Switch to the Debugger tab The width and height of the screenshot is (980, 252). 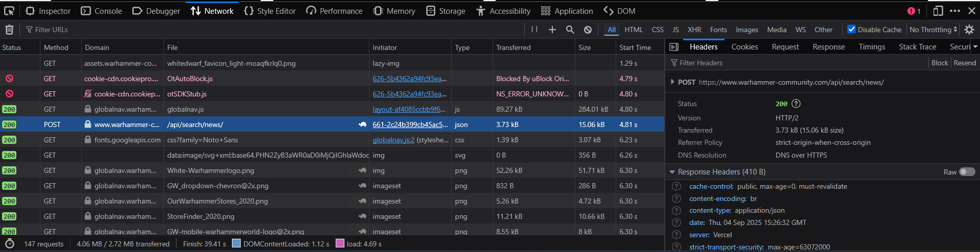click(x=156, y=11)
